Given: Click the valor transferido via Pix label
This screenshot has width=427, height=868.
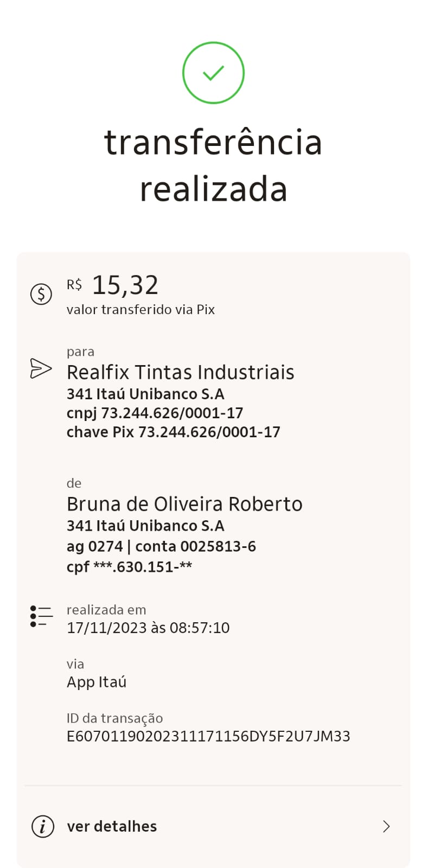Looking at the screenshot, I should pyautogui.click(x=141, y=310).
